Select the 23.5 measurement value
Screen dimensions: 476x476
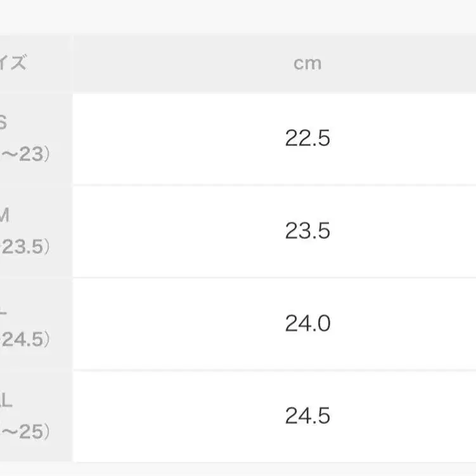click(x=307, y=231)
